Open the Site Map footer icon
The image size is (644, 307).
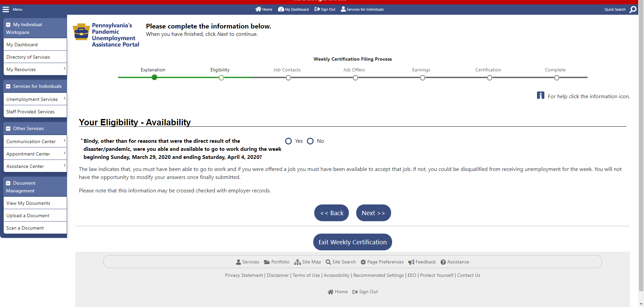(x=297, y=262)
